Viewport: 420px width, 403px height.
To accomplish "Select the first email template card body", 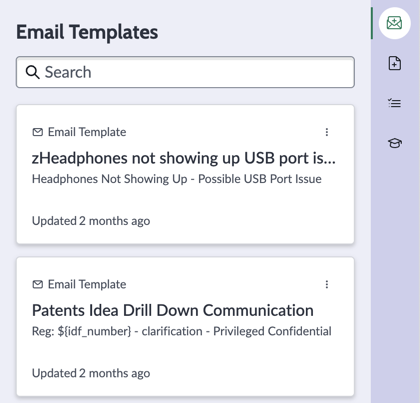I will pyautogui.click(x=185, y=174).
